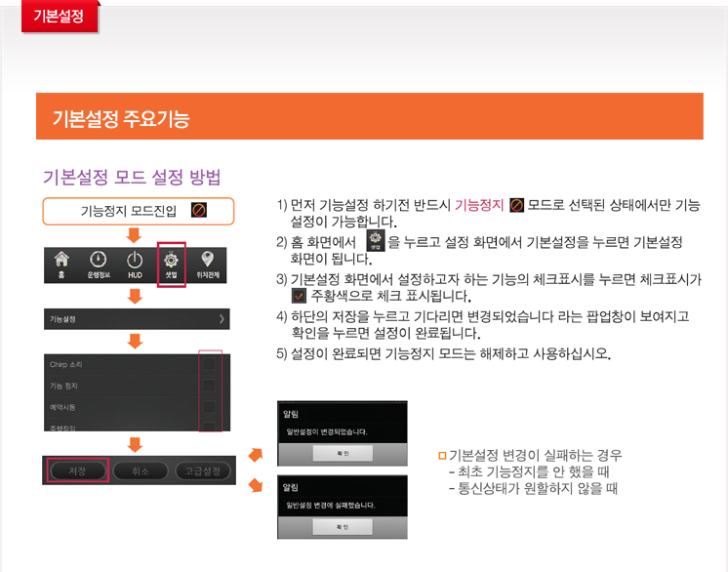Confirm the 변경되었습니다 alert with 확인
Viewport: 728px width, 572px height.
(x=343, y=453)
